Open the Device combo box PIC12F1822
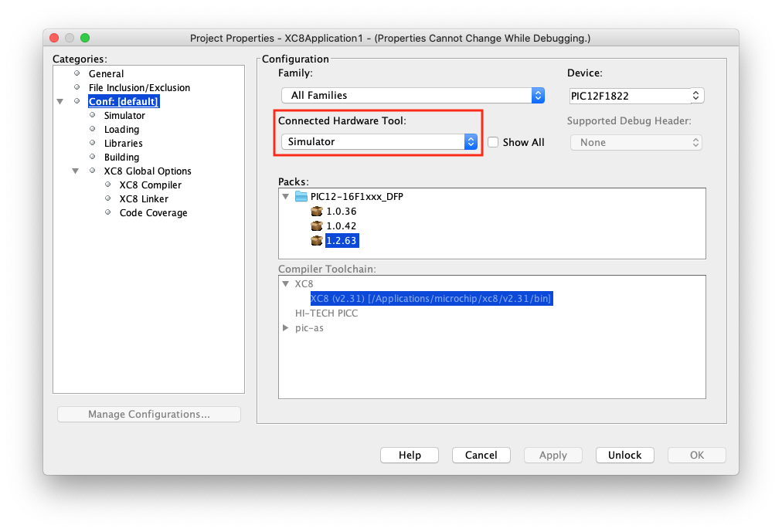The height and width of the screenshot is (532, 782). pos(637,96)
